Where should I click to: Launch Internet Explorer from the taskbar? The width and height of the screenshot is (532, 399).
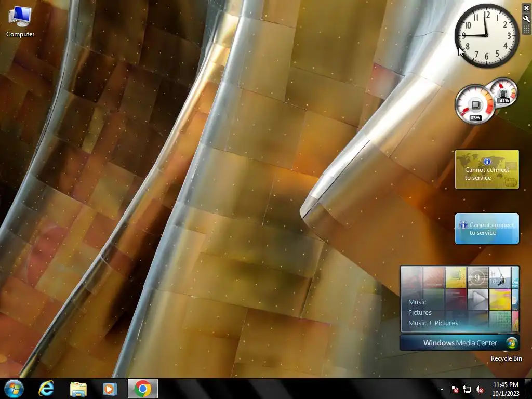point(46,389)
